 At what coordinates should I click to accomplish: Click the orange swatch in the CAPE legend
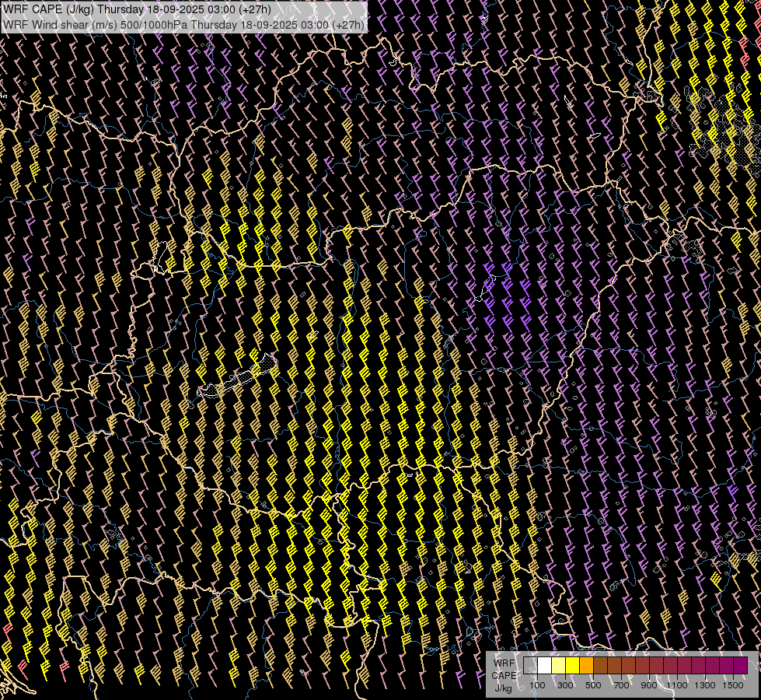(x=586, y=666)
